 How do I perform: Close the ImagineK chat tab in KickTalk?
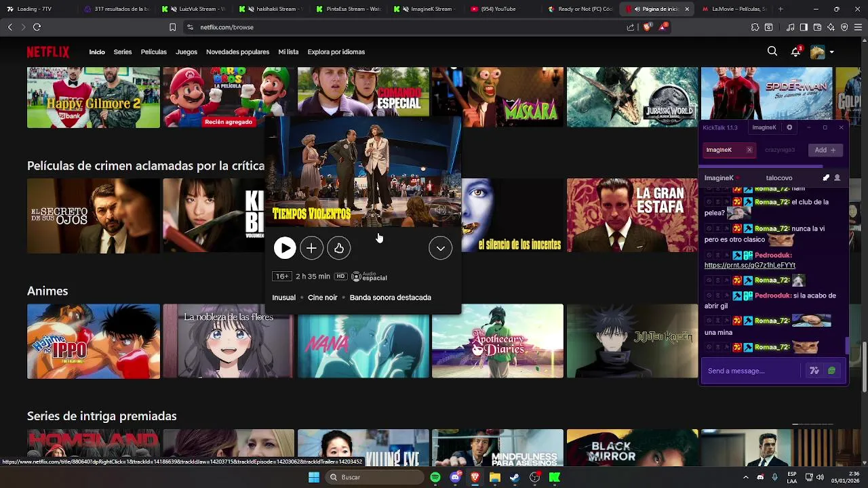pos(749,150)
